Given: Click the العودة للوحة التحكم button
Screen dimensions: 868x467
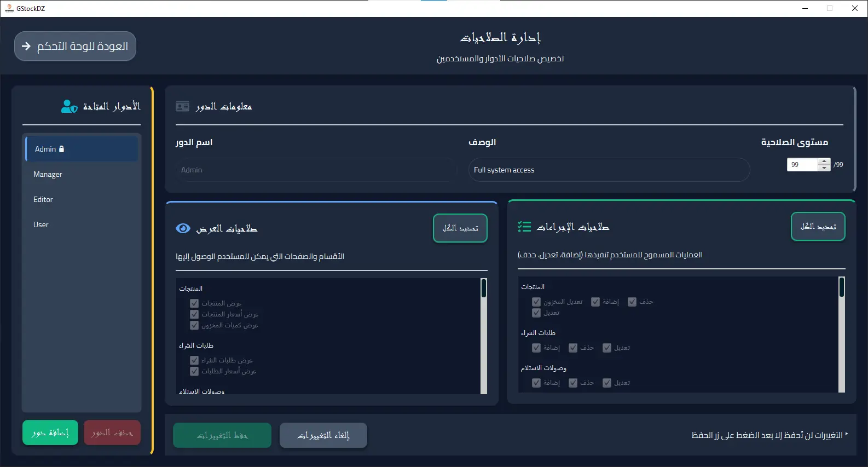Looking at the screenshot, I should 75,47.
